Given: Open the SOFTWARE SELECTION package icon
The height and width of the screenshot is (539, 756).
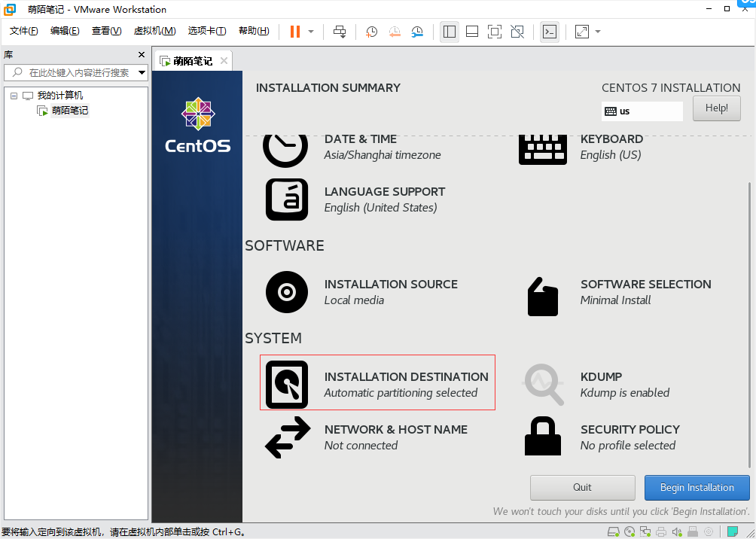Looking at the screenshot, I should (542, 297).
